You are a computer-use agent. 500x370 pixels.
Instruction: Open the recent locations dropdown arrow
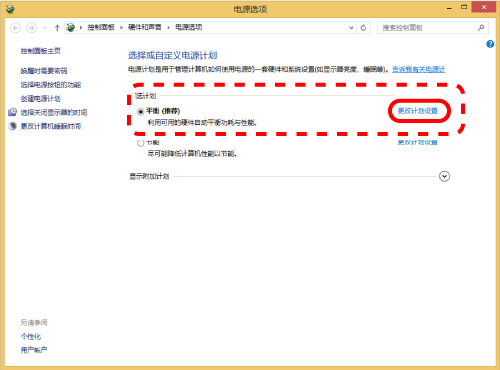pos(45,28)
